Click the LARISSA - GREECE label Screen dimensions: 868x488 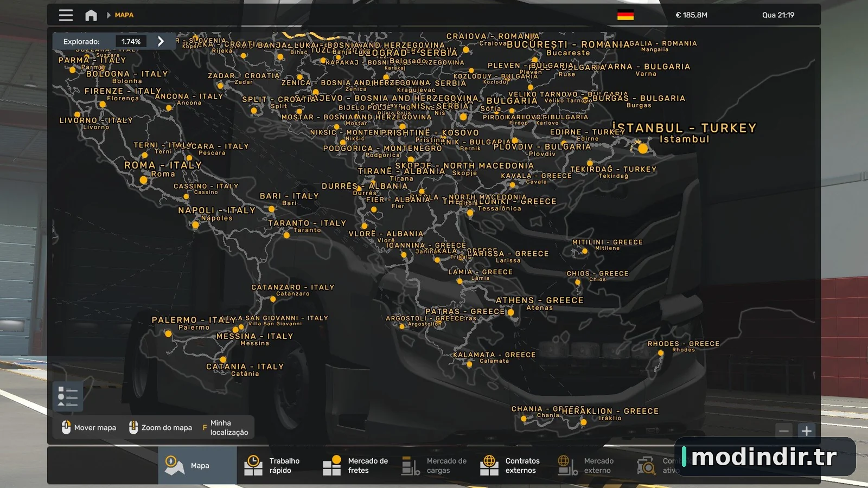[x=508, y=254]
